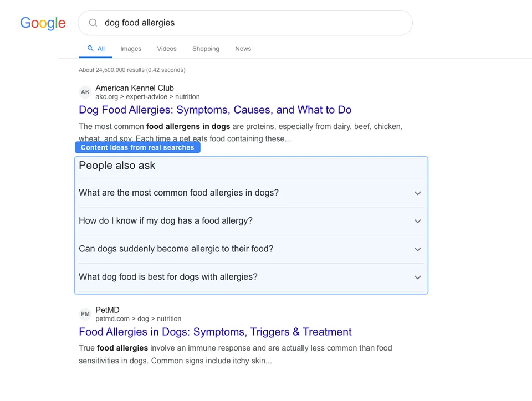Click inside the search input field
The width and height of the screenshot is (532, 401).
tap(222, 23)
